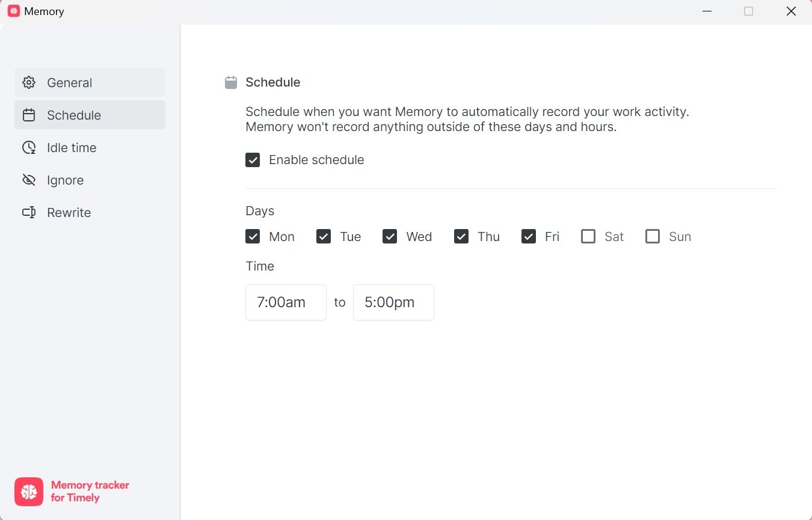812x520 pixels.
Task: Disable the Enable schedule checkbox
Action: (253, 160)
